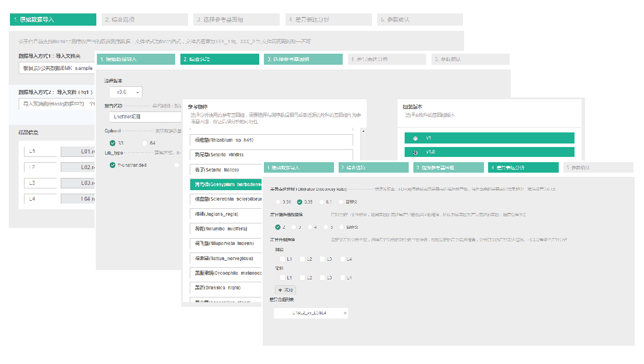The height and width of the screenshot is (364, 644).
Task: Click the plus 添加 button
Action: click(x=286, y=290)
